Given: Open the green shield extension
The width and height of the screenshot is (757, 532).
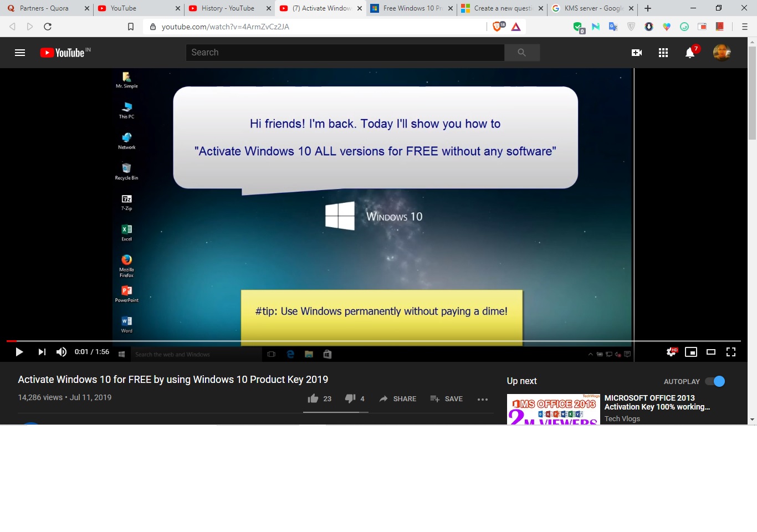Looking at the screenshot, I should (x=578, y=27).
